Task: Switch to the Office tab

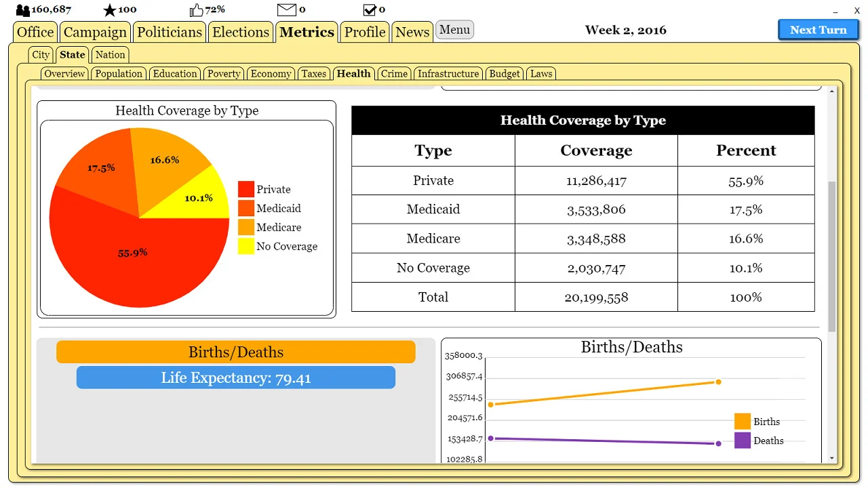Action: point(35,31)
